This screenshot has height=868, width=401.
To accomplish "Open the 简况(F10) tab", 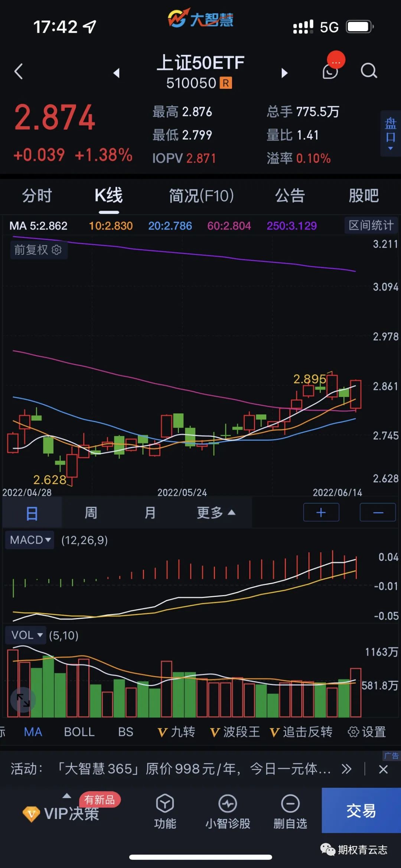I will (x=201, y=196).
